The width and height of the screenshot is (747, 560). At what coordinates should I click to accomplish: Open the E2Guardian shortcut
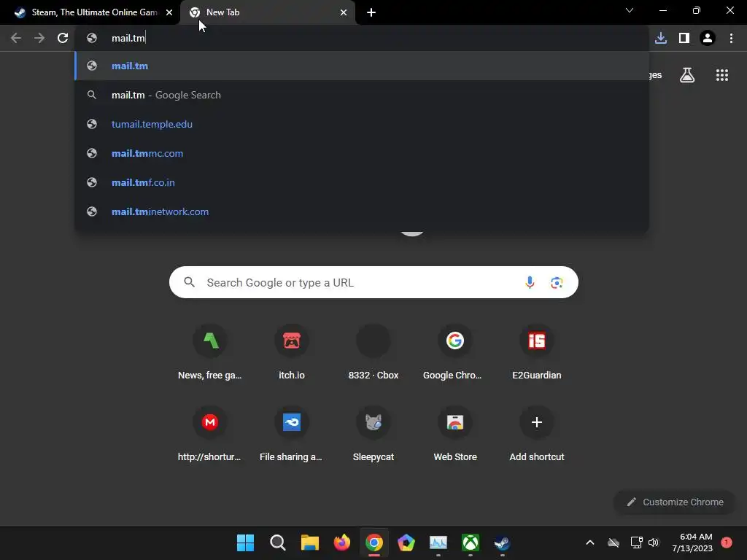tap(537, 352)
